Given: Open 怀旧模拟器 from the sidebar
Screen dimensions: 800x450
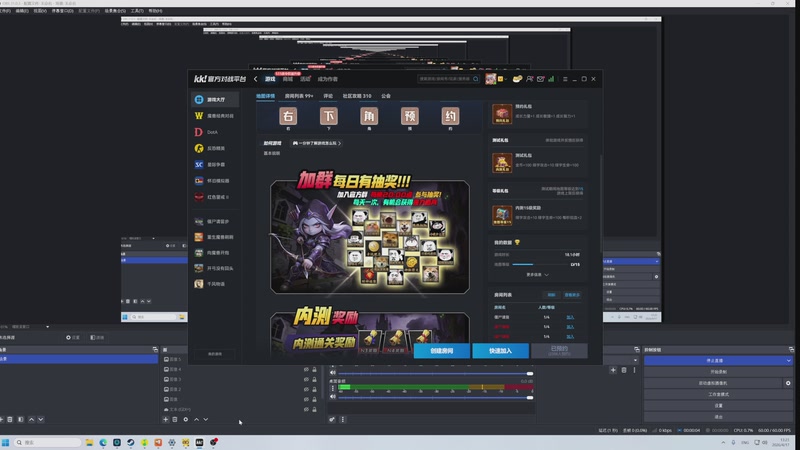Looking at the screenshot, I should click(x=215, y=181).
